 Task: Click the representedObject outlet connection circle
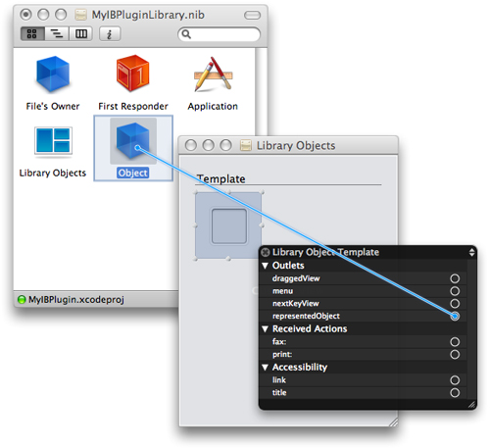tap(455, 316)
